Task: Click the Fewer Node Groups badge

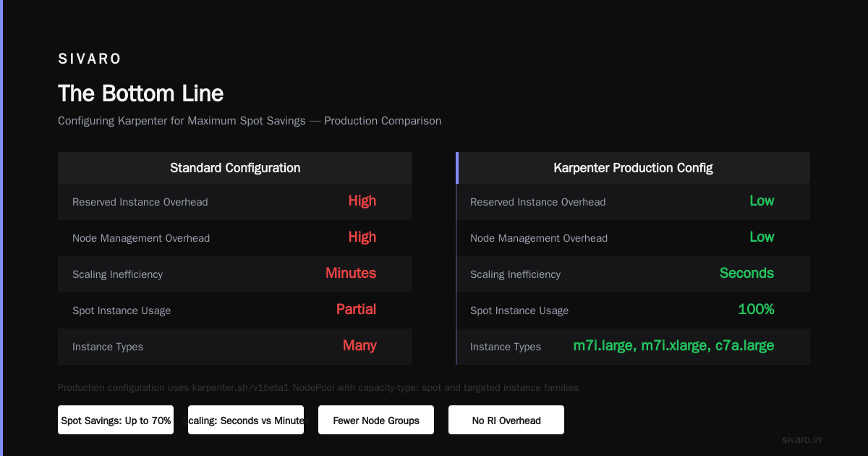Action: pyautogui.click(x=376, y=420)
